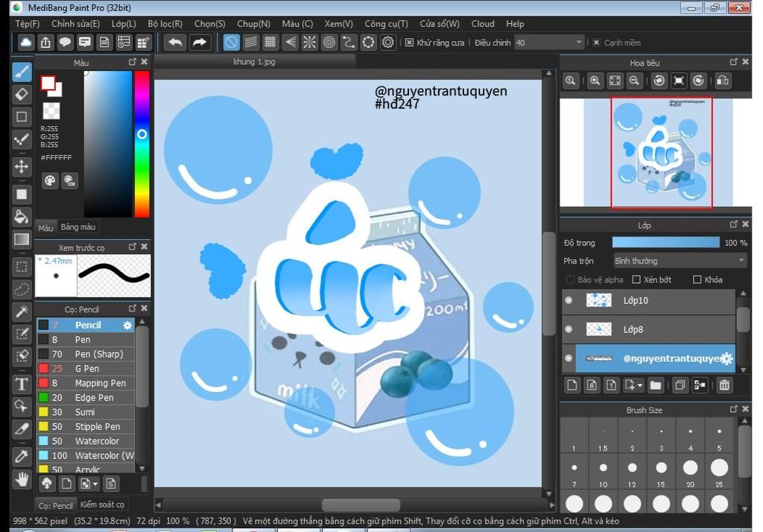763x532 pixels.
Task: Click the Undo arrow button
Action: [x=175, y=42]
